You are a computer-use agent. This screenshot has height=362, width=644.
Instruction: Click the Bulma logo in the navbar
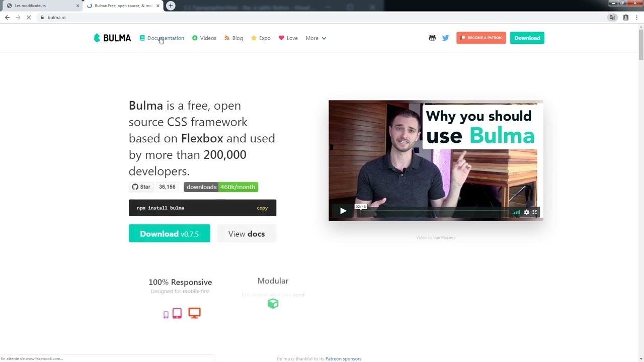112,38
